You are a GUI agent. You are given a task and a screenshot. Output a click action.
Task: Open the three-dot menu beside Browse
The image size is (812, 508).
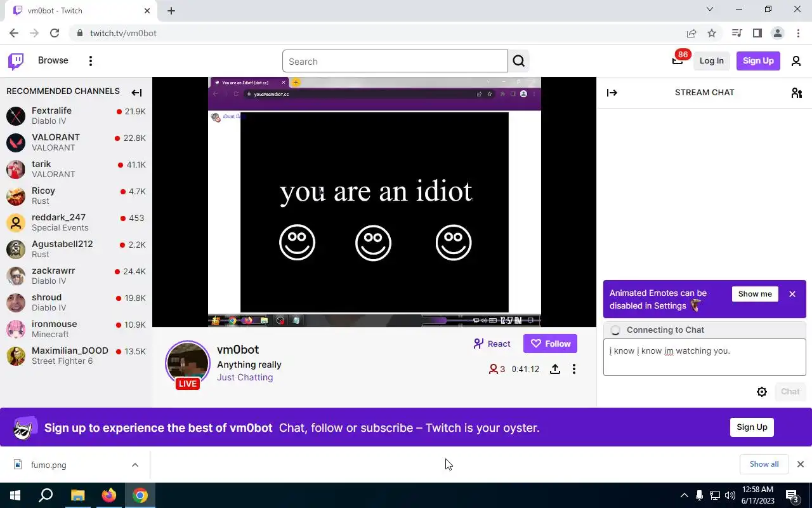pos(91,61)
